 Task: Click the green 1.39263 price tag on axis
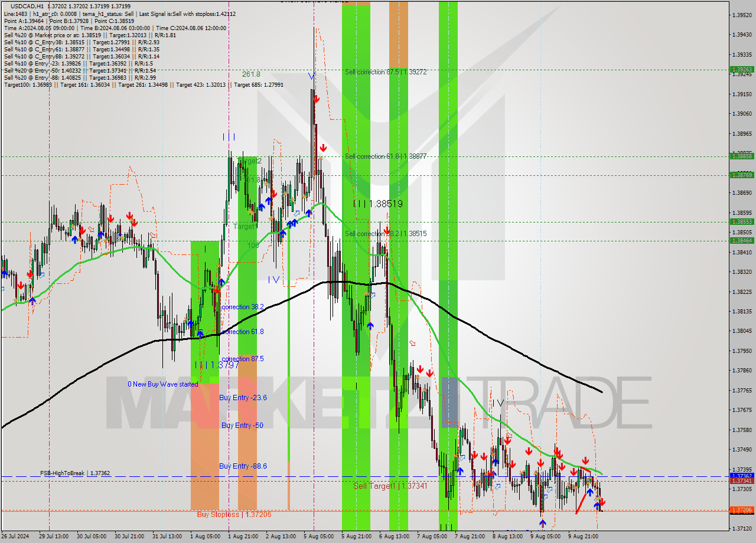point(741,69)
